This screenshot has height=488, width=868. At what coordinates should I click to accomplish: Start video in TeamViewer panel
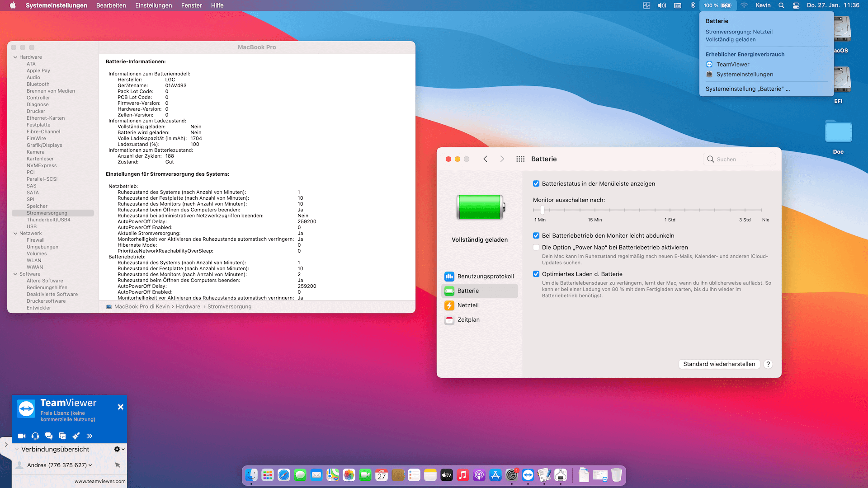click(x=22, y=436)
